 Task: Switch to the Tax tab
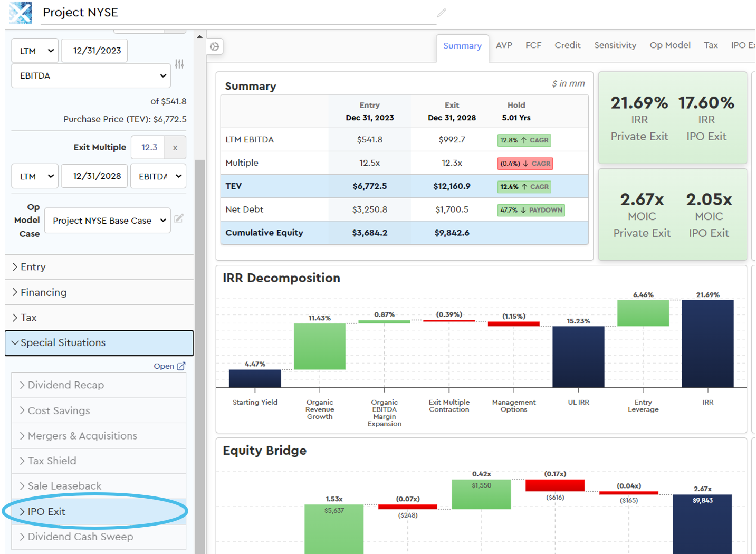point(711,45)
